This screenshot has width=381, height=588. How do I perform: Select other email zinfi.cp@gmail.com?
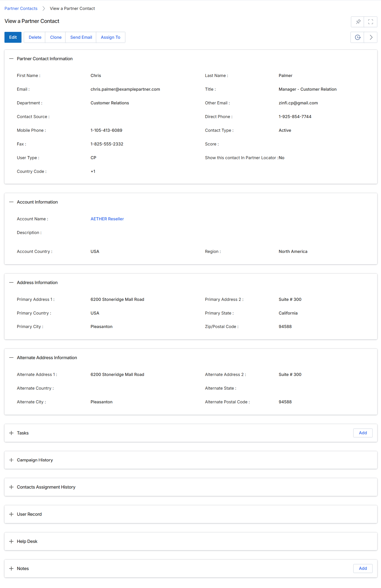point(298,103)
